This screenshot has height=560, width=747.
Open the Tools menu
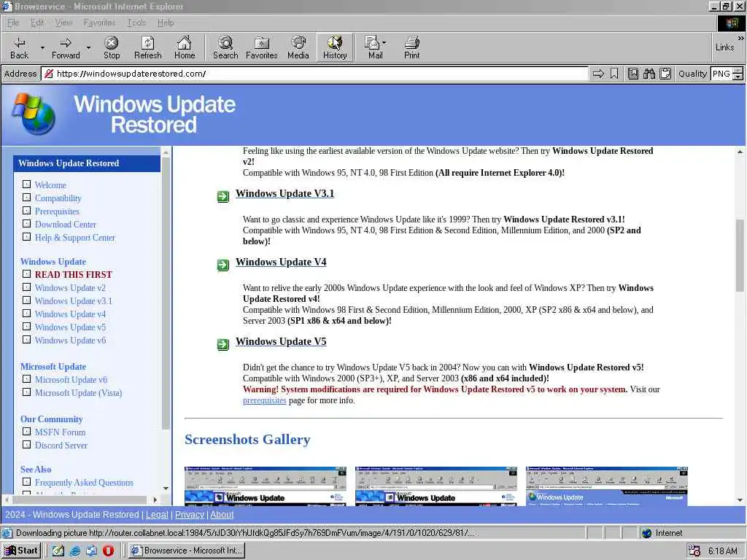point(136,23)
